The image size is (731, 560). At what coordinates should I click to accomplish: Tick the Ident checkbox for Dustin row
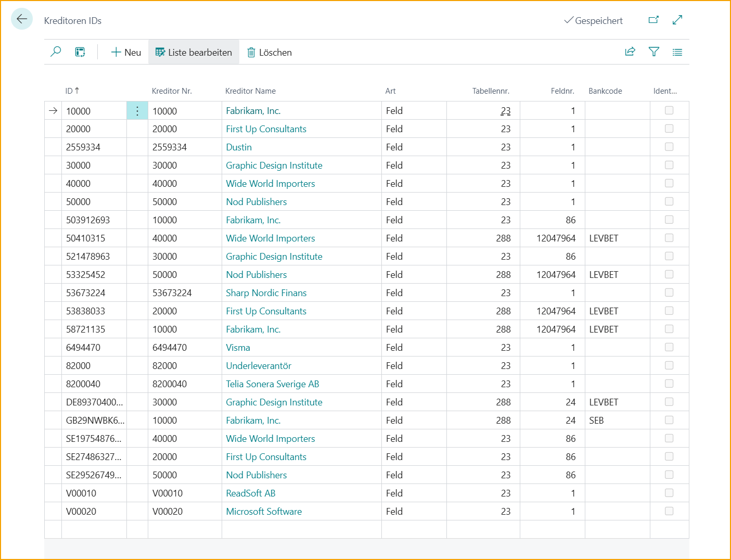coord(669,147)
